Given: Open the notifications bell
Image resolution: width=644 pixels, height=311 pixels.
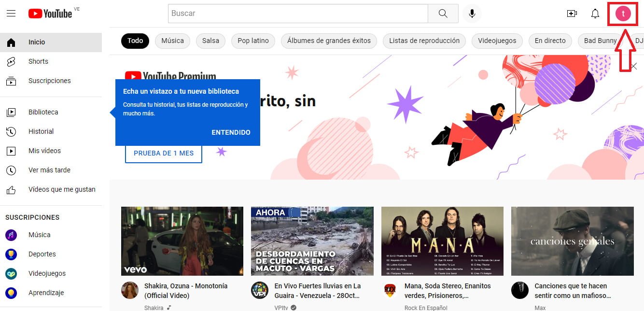Looking at the screenshot, I should pyautogui.click(x=595, y=14).
